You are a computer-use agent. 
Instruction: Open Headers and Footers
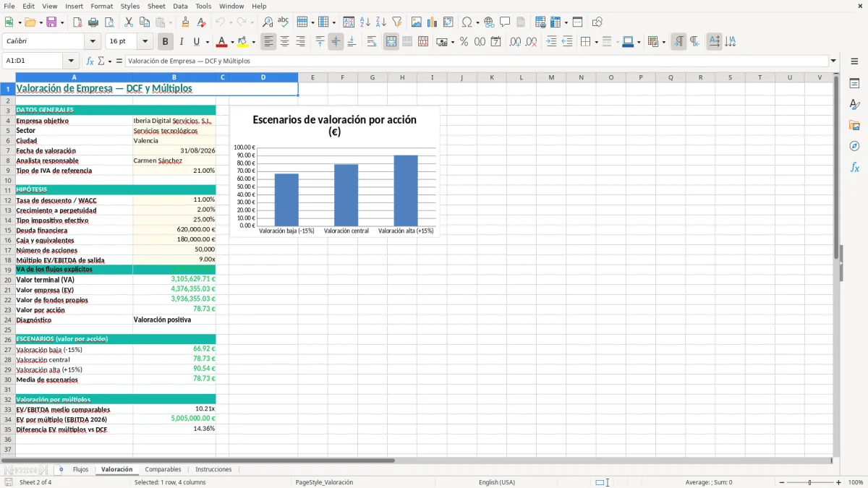pyautogui.click(x=521, y=22)
